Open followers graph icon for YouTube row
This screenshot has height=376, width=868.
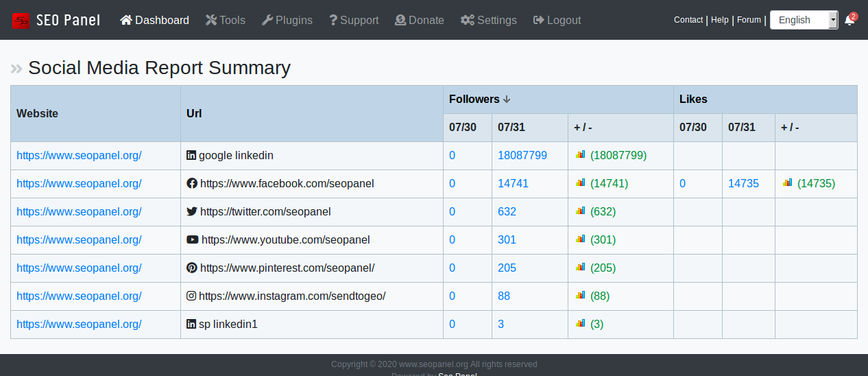tap(580, 239)
